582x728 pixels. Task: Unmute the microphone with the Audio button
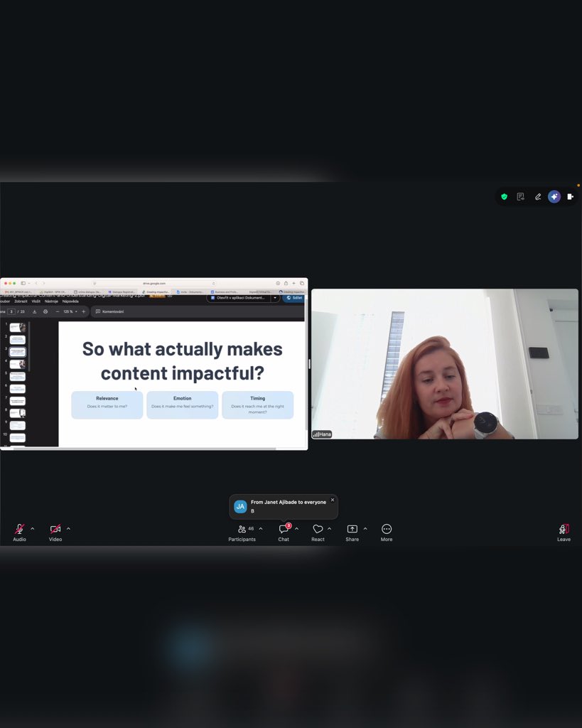pyautogui.click(x=19, y=532)
